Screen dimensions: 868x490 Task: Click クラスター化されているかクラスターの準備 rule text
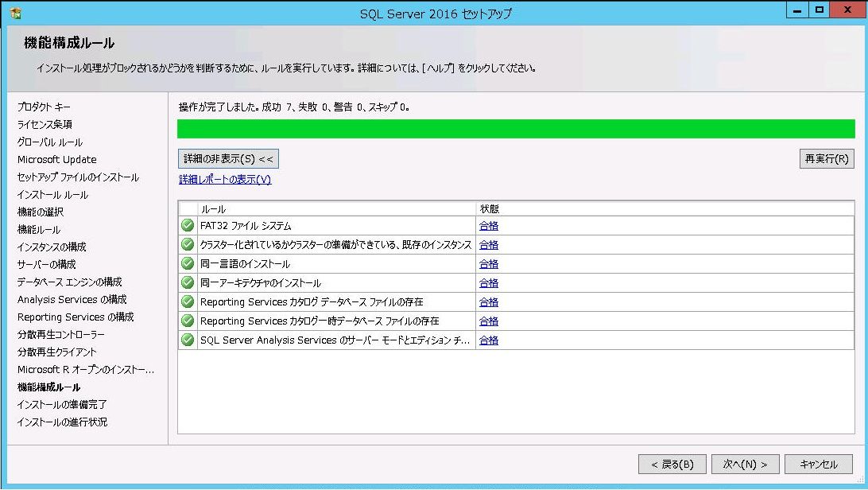[x=336, y=245]
